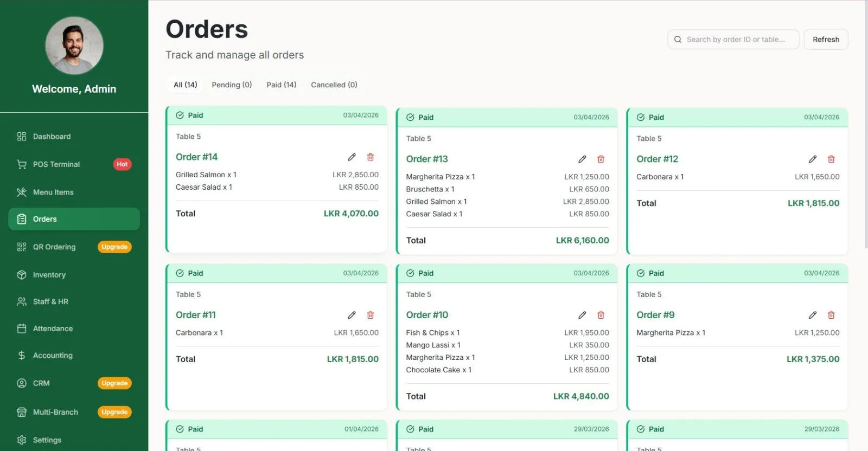
Task: Click the Dashboard grid icon in sidebar
Action: point(22,137)
